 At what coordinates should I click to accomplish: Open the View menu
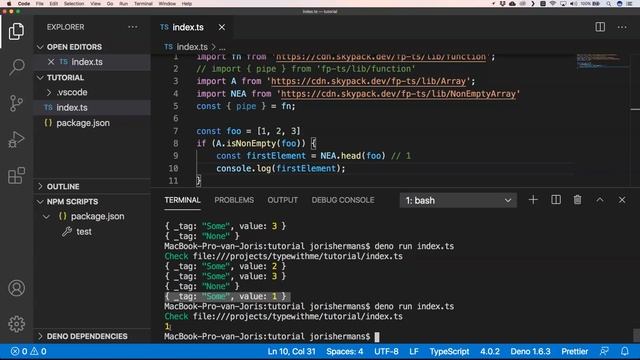pyautogui.click(x=96, y=3)
